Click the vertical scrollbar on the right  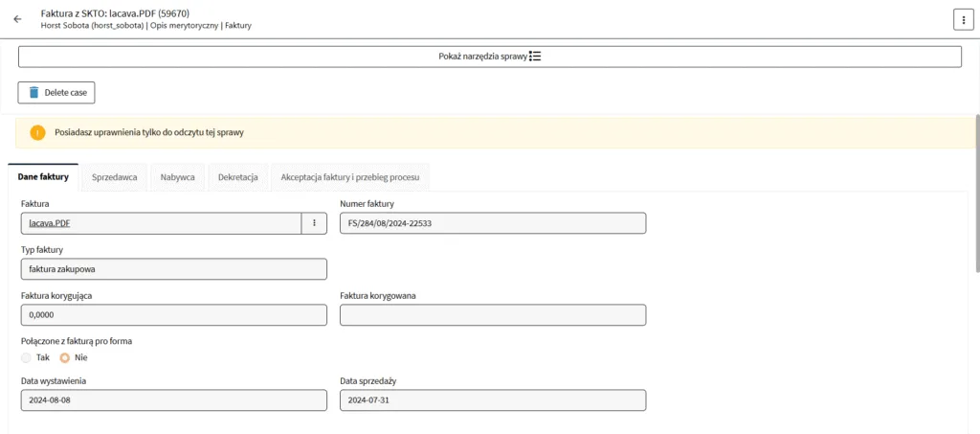click(x=977, y=193)
